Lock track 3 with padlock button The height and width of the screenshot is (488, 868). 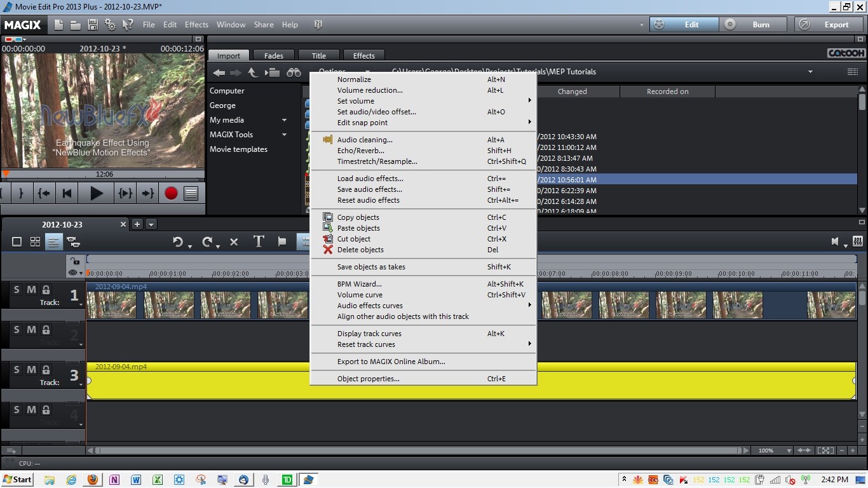pos(46,370)
